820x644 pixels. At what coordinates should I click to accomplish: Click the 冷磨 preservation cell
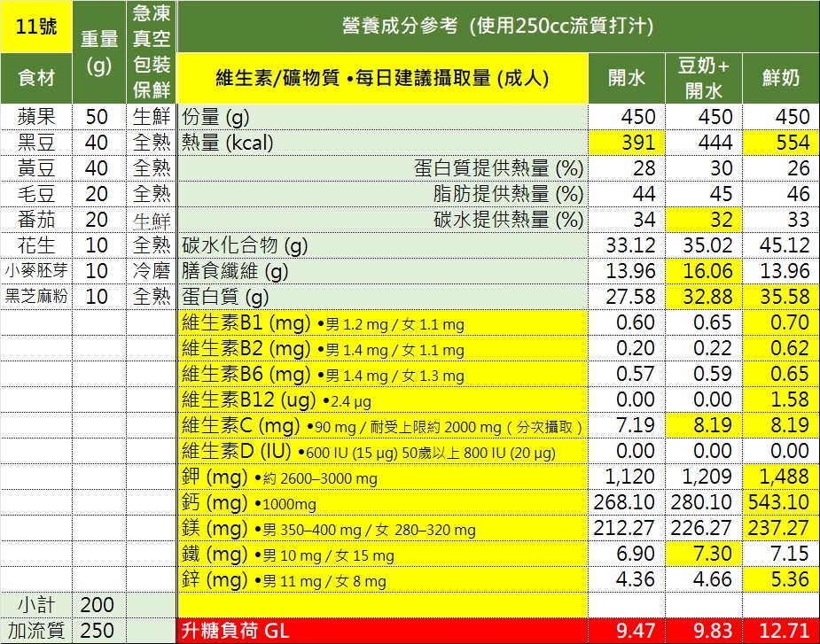pyautogui.click(x=152, y=271)
